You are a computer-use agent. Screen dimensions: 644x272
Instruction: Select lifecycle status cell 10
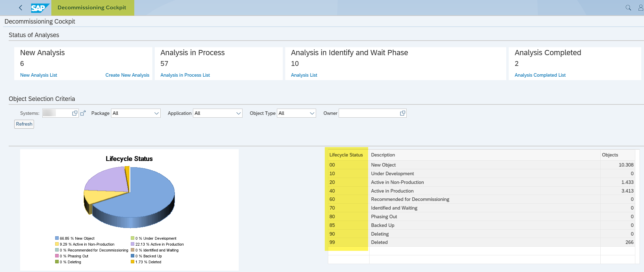pos(348,173)
